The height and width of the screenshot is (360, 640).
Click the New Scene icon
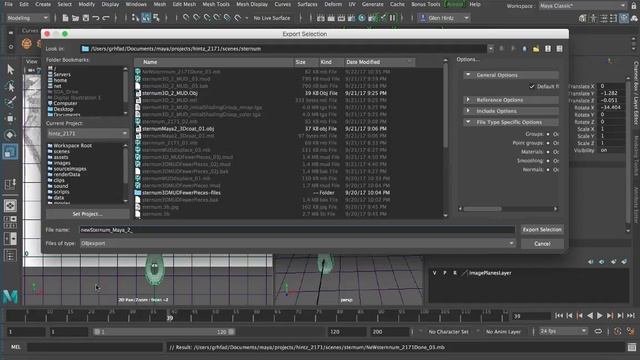click(65, 18)
